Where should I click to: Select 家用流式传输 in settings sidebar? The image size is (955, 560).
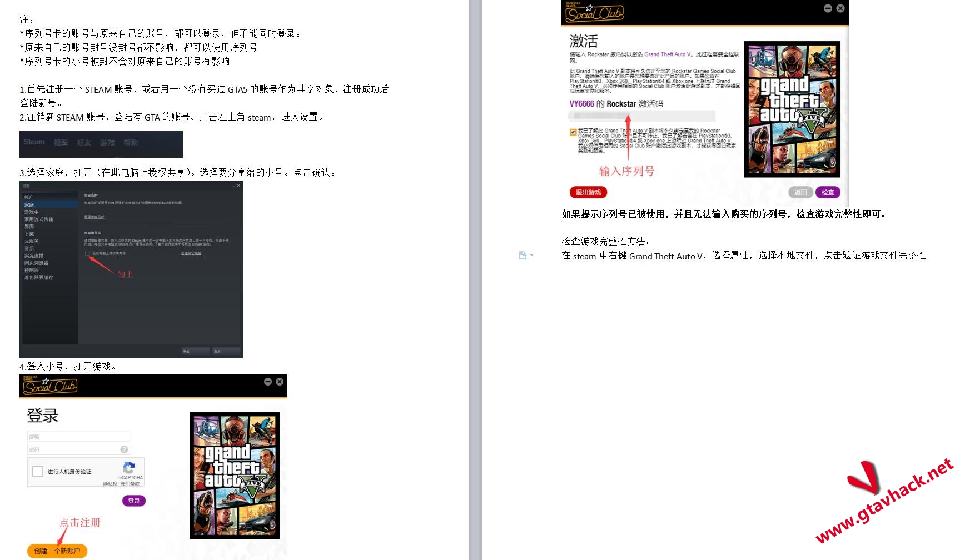click(x=50, y=219)
